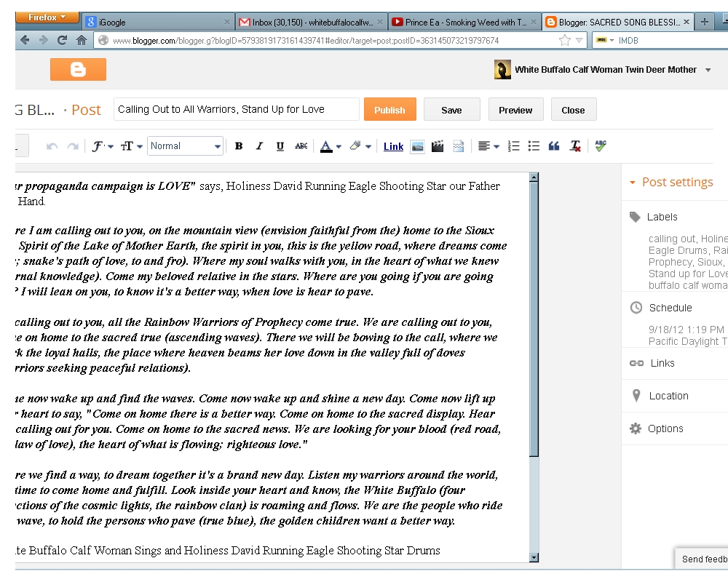Toggle strikethrough formatting
This screenshot has height=582, width=728.
(x=301, y=146)
